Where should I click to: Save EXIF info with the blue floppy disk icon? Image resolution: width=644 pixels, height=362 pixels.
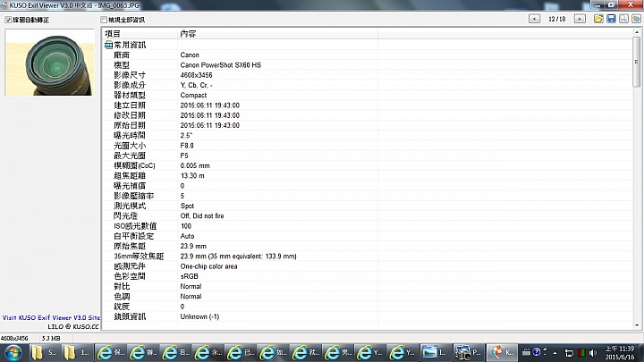click(x=611, y=19)
